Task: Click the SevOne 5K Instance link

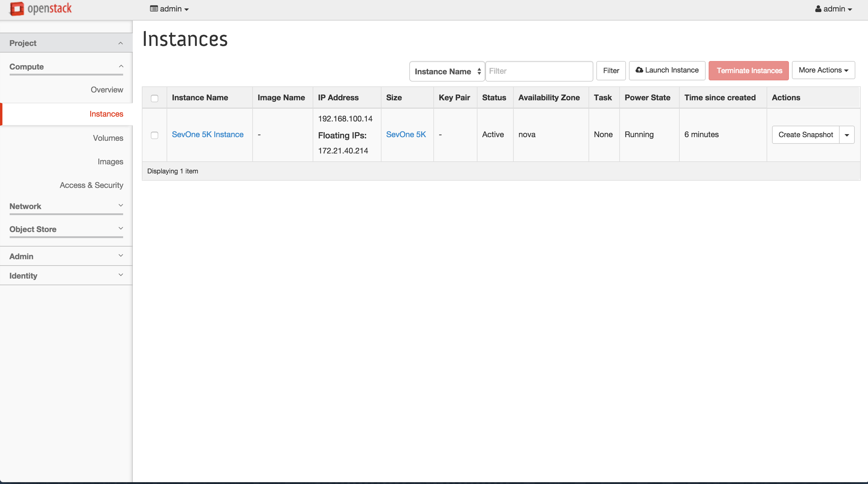Action: [x=207, y=134]
